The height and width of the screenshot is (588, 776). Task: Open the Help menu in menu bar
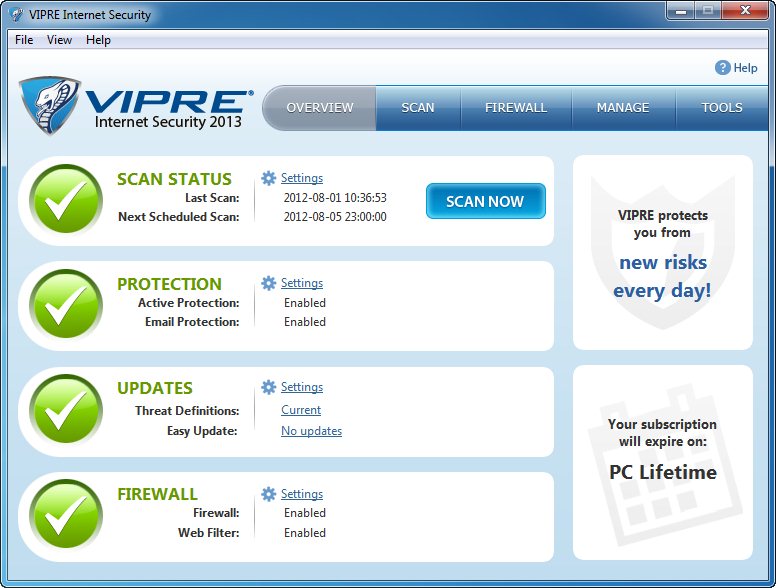(x=98, y=40)
